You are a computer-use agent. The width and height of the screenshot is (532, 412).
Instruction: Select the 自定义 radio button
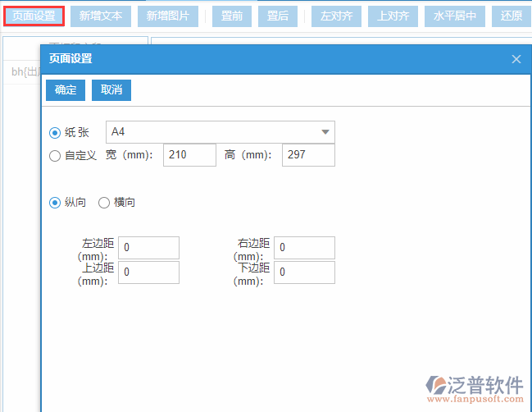55,156
